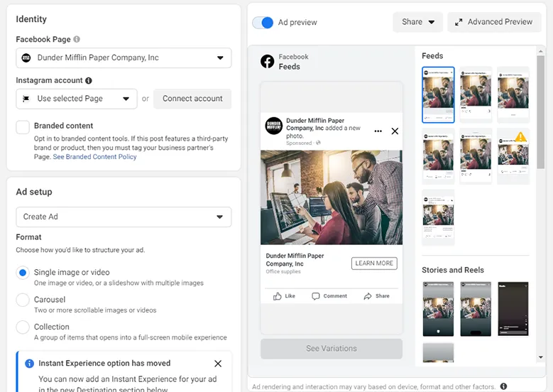553x392 pixels.
Task: Click the info icon beside the ad rendering disclaimer
Action: pos(503,386)
